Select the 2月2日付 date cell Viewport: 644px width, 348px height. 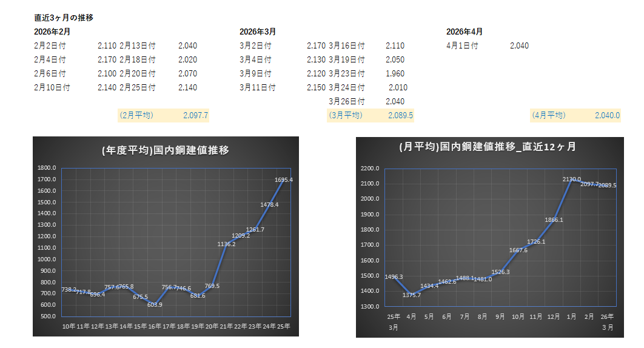[x=50, y=45]
